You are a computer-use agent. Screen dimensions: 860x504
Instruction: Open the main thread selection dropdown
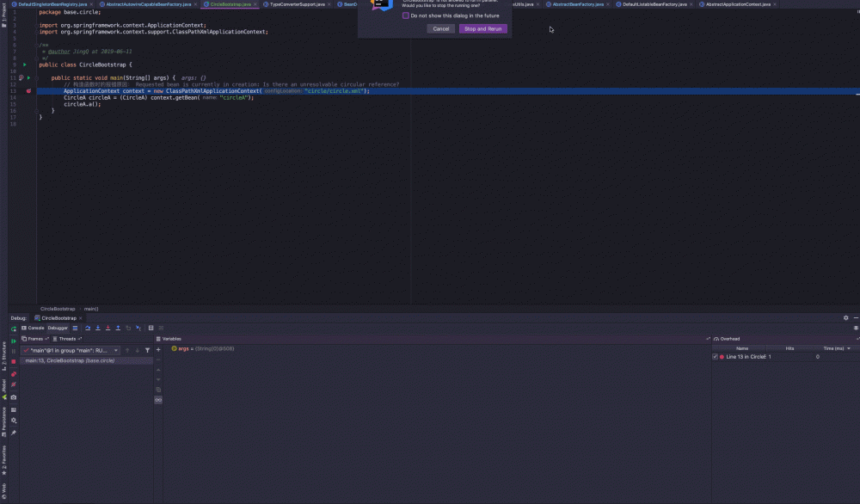[x=71, y=350]
